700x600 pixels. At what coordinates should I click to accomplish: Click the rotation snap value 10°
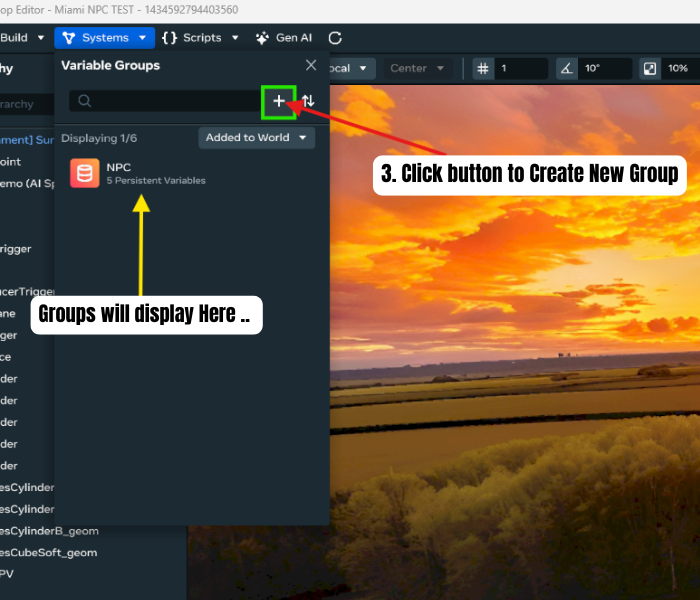coord(605,69)
